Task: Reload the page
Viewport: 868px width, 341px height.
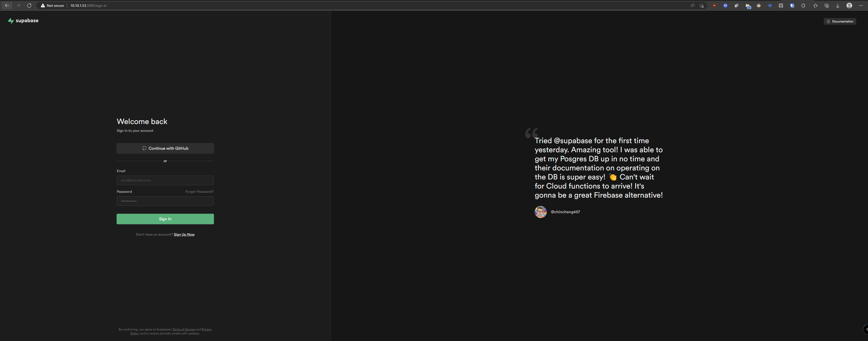Action: point(29,6)
